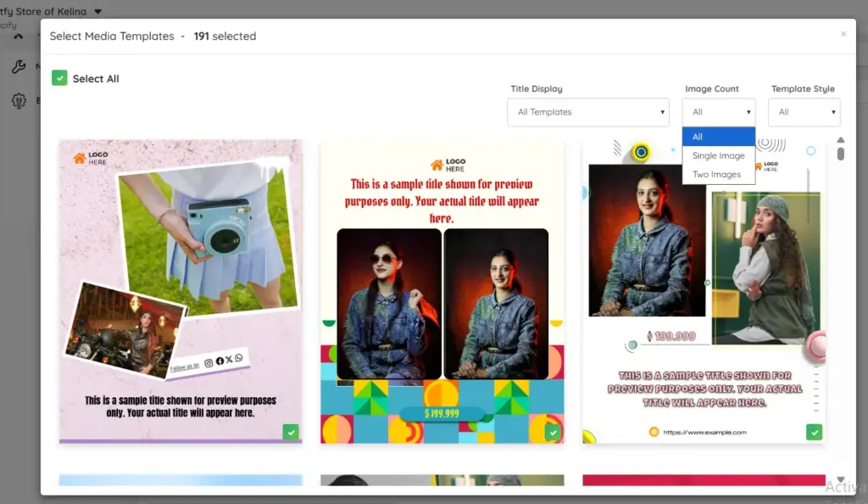This screenshot has width=868, height=504.
Task: Select the highlighted All option in Image Count
Action: [718, 137]
